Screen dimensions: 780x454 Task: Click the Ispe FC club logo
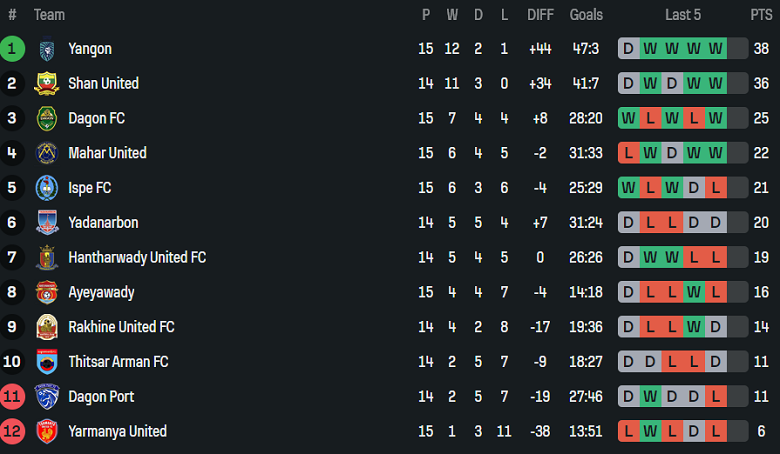[47, 188]
